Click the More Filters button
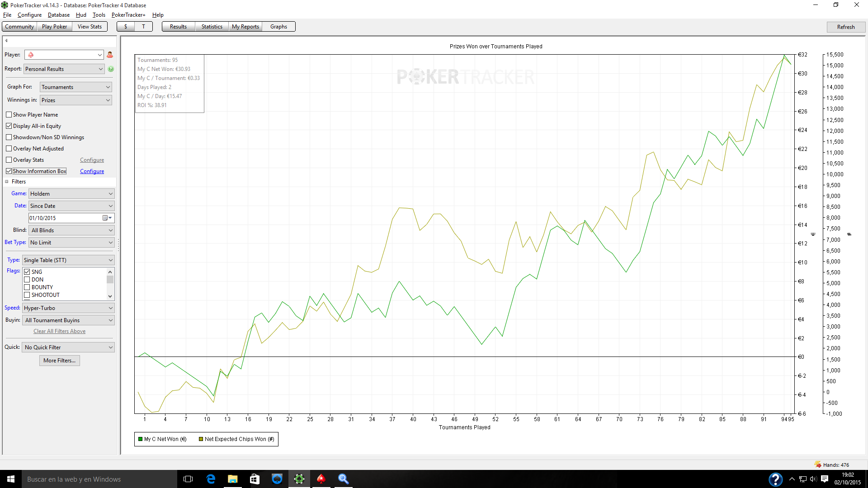This screenshot has height=488, width=868. click(x=60, y=361)
